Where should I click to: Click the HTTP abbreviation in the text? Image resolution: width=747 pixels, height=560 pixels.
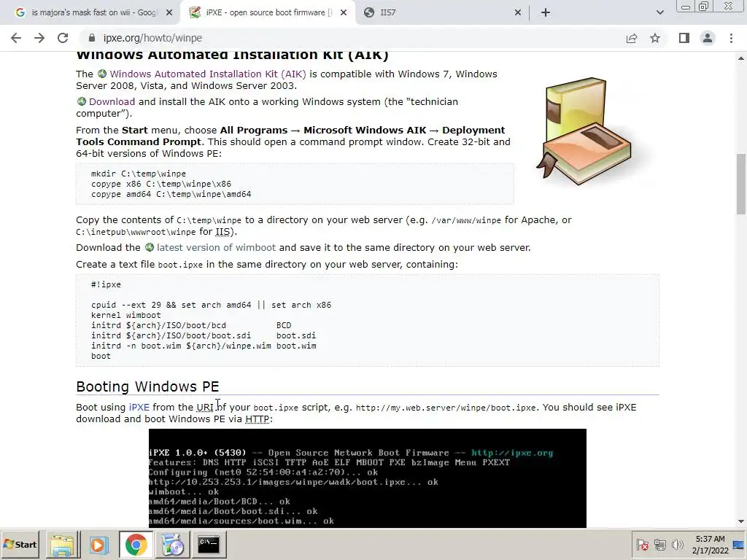[258, 419]
